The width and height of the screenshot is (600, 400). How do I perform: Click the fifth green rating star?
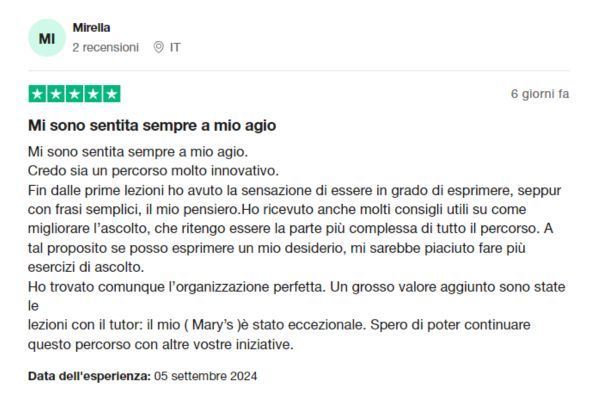pos(111,94)
